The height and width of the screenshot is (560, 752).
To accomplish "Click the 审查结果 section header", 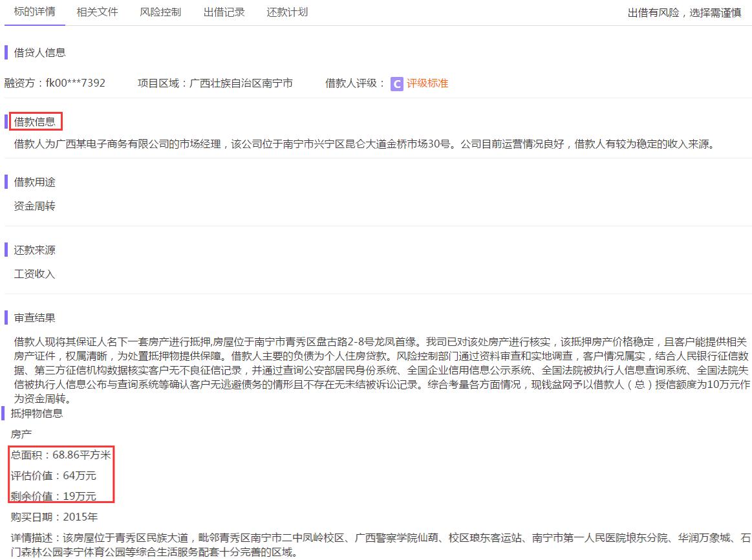I will click(34, 318).
